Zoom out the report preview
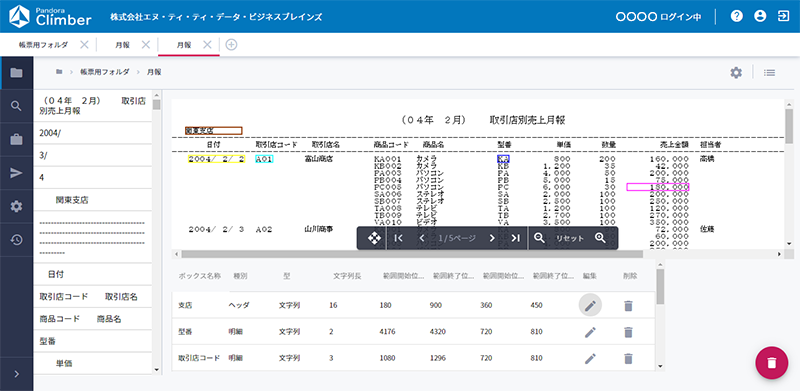The height and width of the screenshot is (391, 800). tap(539, 238)
